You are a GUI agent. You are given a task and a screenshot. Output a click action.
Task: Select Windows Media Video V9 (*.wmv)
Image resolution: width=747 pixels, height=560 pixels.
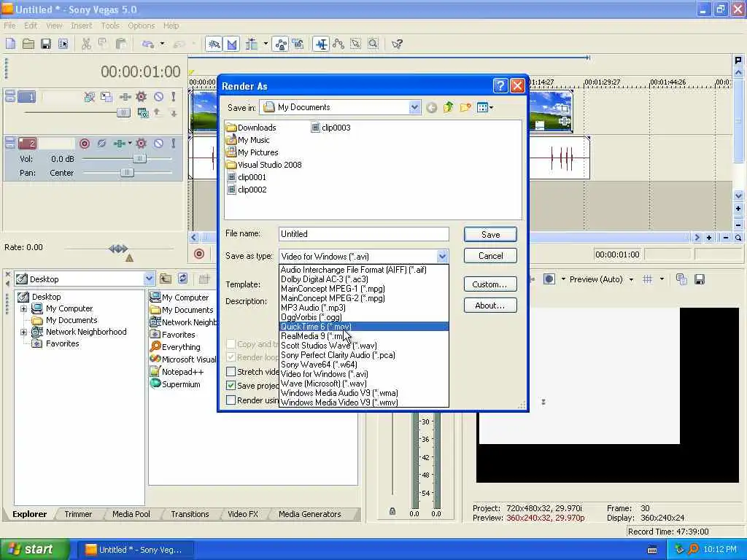pos(363,402)
